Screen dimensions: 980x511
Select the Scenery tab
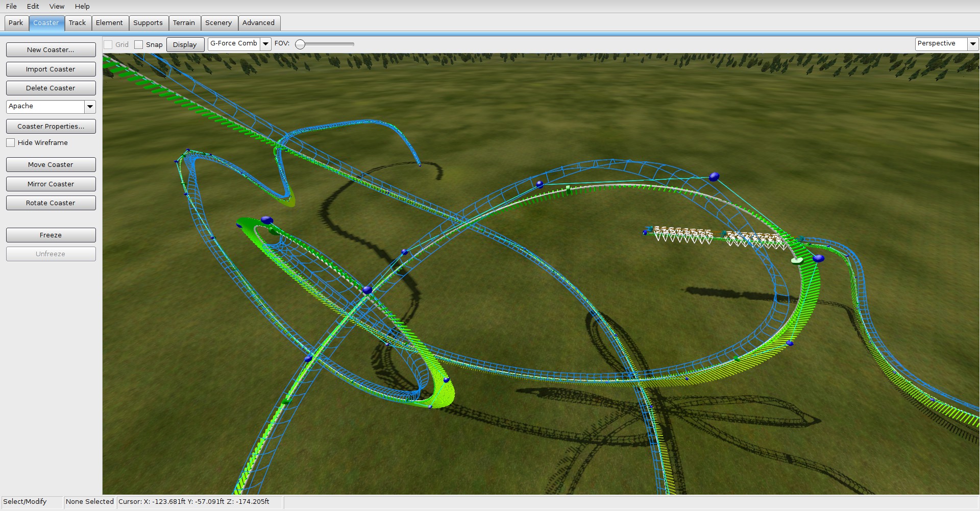pos(218,23)
